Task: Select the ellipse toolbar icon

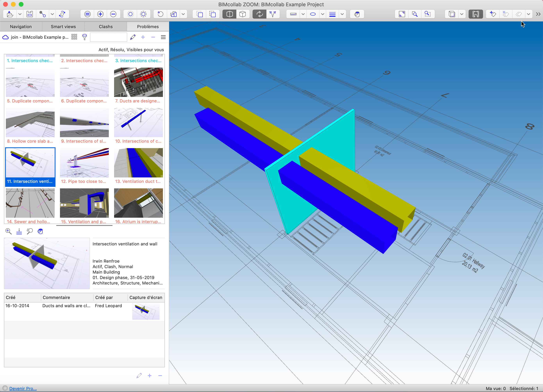Action: pos(313,14)
